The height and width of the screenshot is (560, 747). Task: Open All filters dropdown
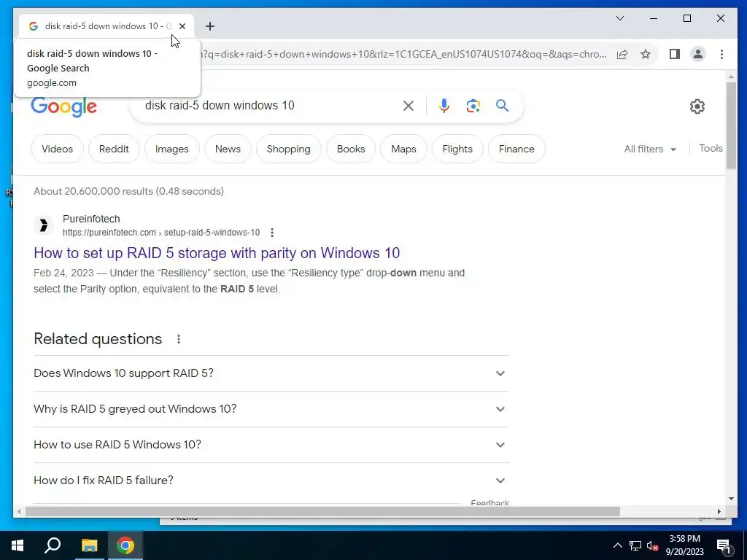[x=650, y=149]
